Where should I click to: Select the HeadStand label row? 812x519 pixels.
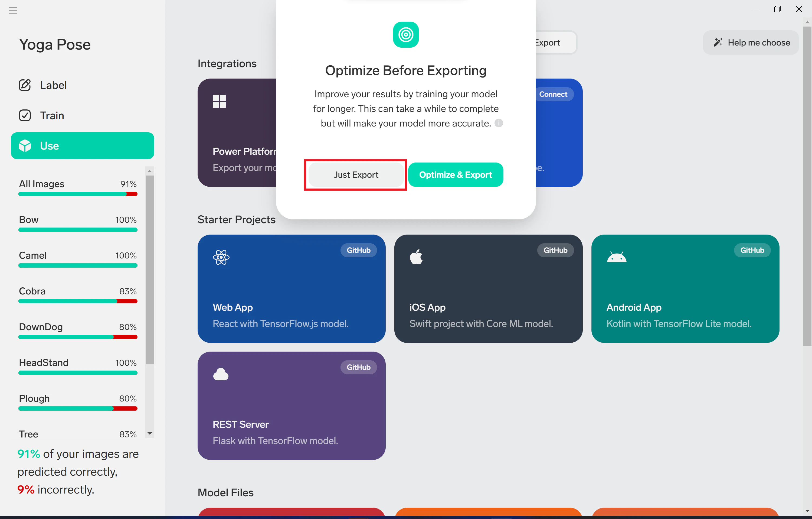(78, 366)
